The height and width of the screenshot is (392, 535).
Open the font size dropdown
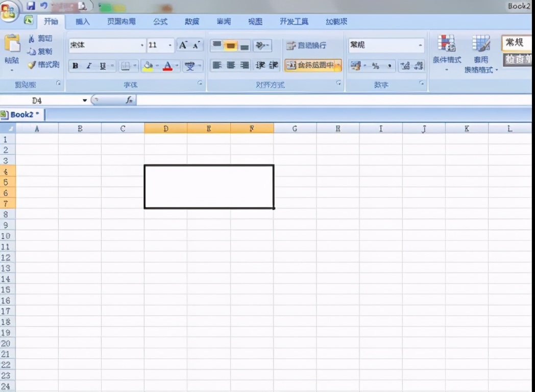169,45
